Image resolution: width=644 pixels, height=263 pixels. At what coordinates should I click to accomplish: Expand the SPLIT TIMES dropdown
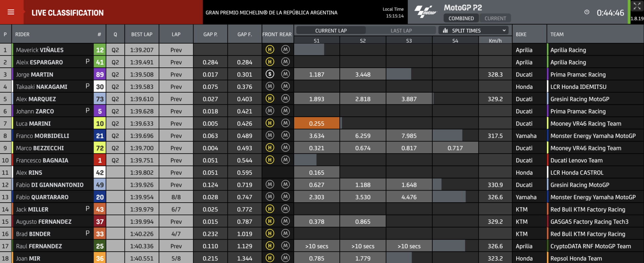pyautogui.click(x=473, y=31)
